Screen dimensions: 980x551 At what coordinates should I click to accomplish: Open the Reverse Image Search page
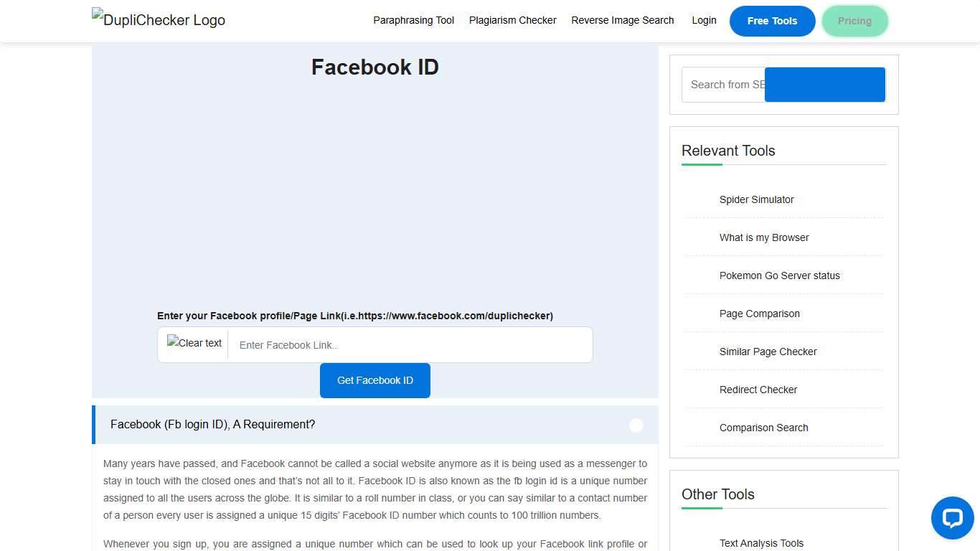pyautogui.click(x=622, y=20)
